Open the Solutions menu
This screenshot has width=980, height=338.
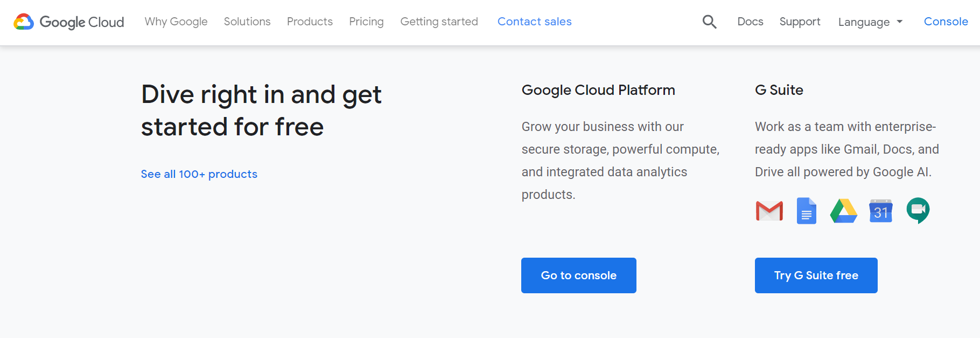pyautogui.click(x=247, y=22)
